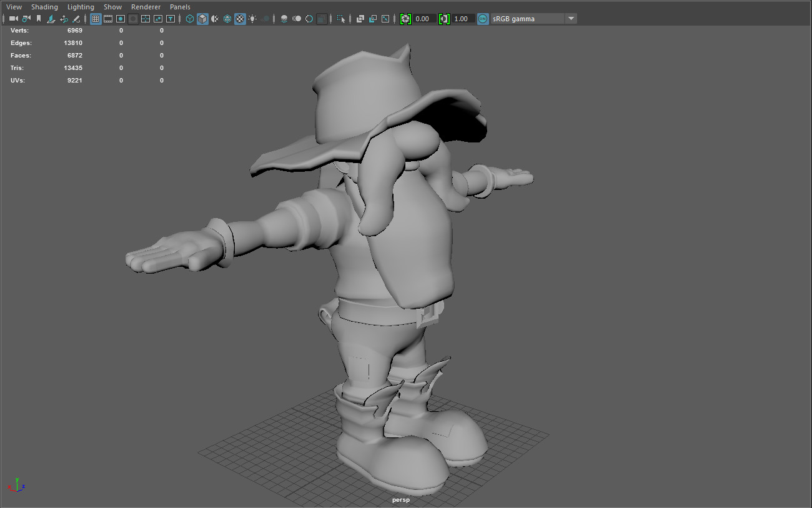The height and width of the screenshot is (508, 812).
Task: Click the image plane icon
Action: [51, 19]
